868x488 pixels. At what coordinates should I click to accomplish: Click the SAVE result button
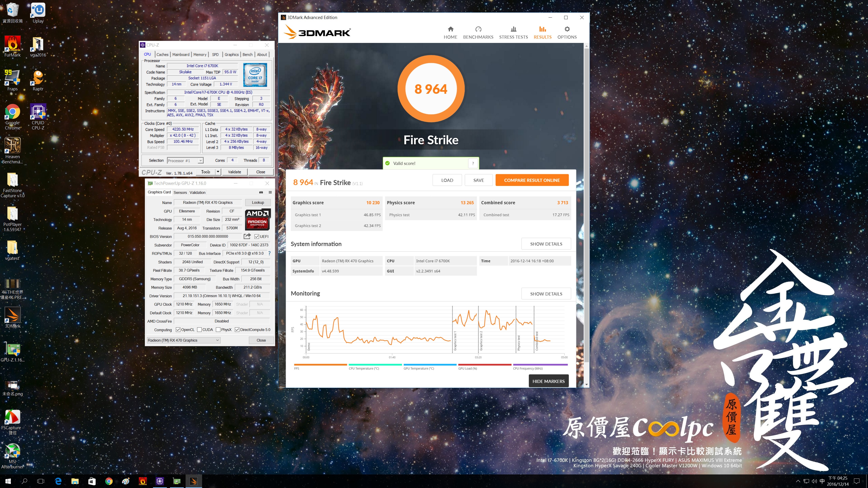pyautogui.click(x=478, y=180)
